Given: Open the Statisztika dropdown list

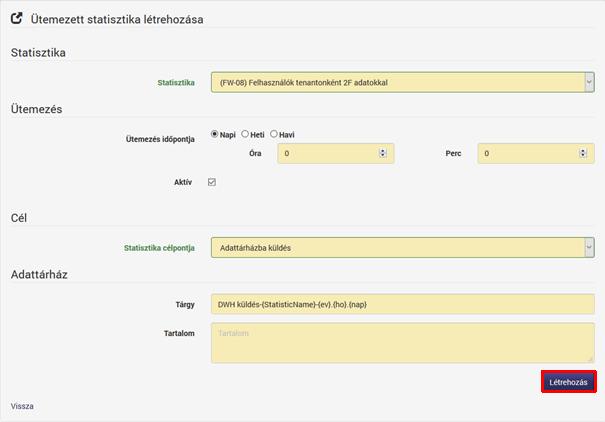Looking at the screenshot, I should [402, 82].
